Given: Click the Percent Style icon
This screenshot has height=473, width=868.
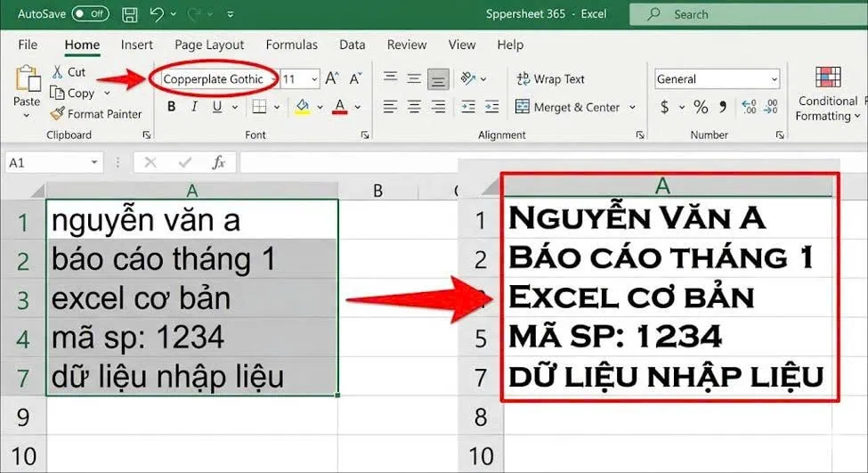Looking at the screenshot, I should coord(701,107).
